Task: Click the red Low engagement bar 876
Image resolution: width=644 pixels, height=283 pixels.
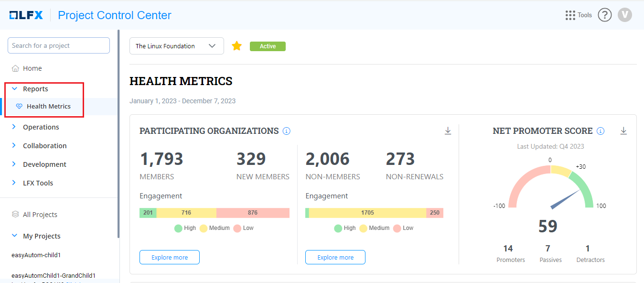Action: tap(253, 213)
